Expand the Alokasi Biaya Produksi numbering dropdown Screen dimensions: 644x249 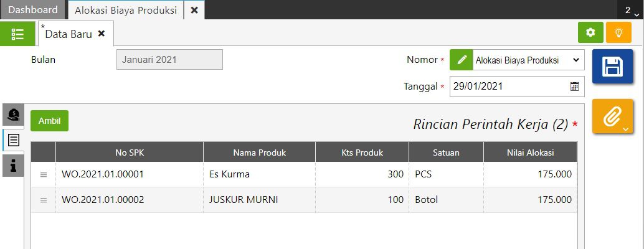[528, 60]
